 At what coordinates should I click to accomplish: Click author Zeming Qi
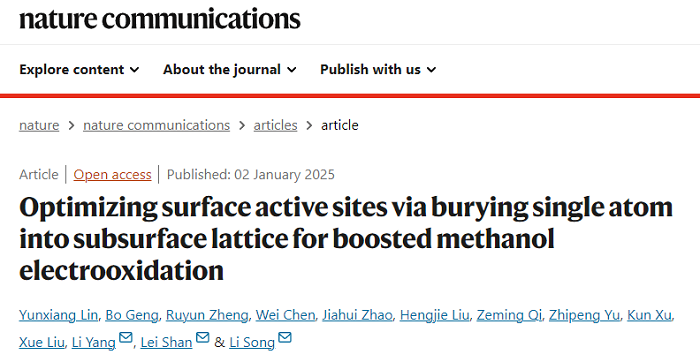point(509,315)
